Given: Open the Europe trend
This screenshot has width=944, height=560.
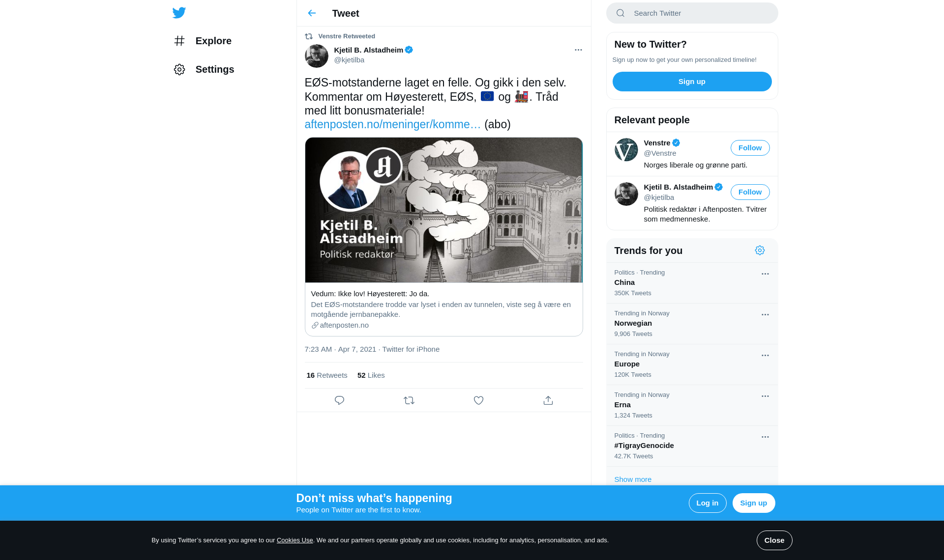Looking at the screenshot, I should pyautogui.click(x=692, y=364).
